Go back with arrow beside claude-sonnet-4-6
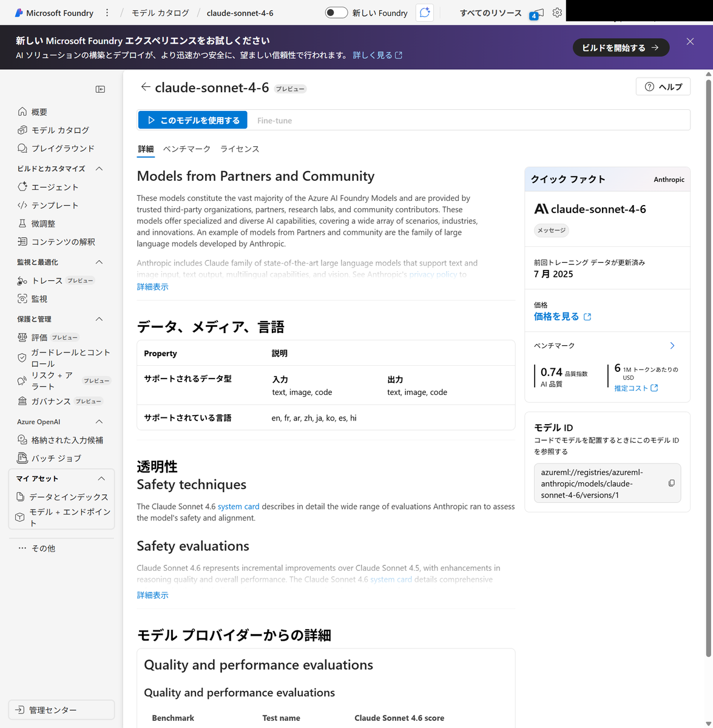713x728 pixels. coord(145,87)
